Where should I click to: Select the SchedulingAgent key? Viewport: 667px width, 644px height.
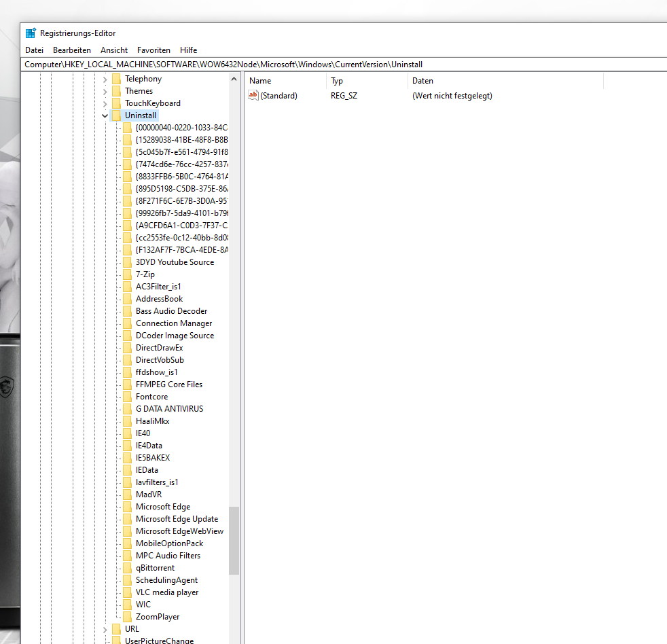click(167, 581)
